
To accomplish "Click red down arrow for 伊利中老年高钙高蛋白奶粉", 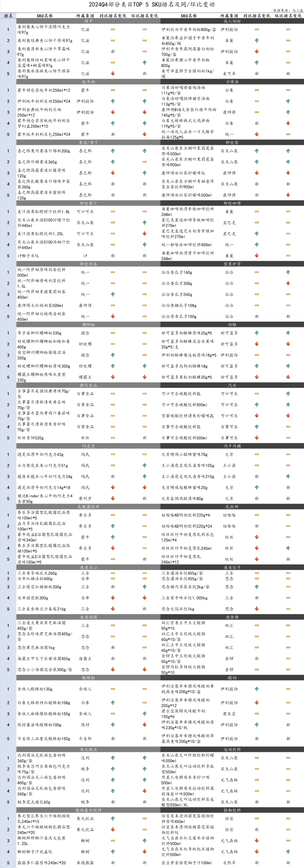I will click(256, 51).
